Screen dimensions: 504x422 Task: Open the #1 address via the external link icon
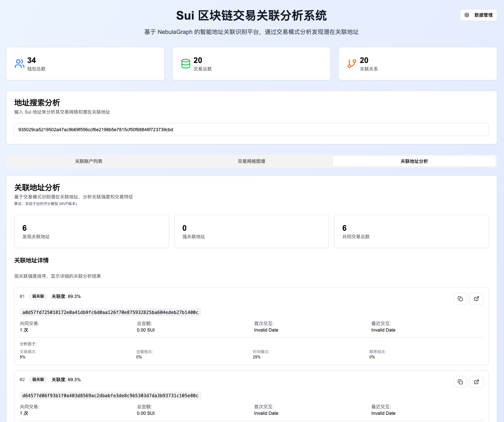click(x=476, y=298)
